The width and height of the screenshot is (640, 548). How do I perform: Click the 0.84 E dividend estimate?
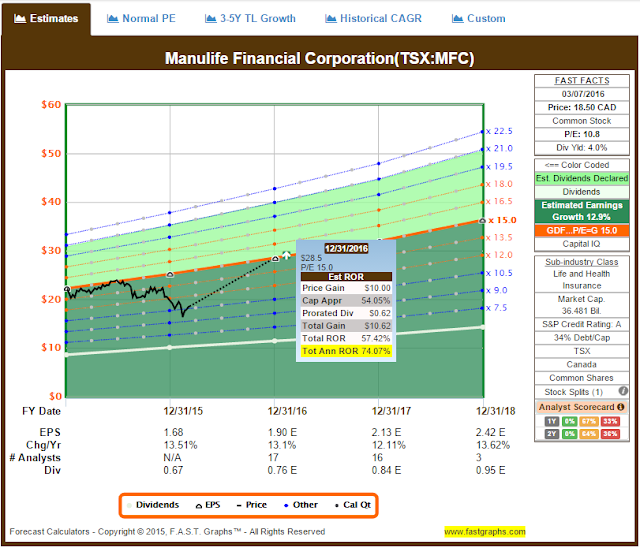pos(386,470)
